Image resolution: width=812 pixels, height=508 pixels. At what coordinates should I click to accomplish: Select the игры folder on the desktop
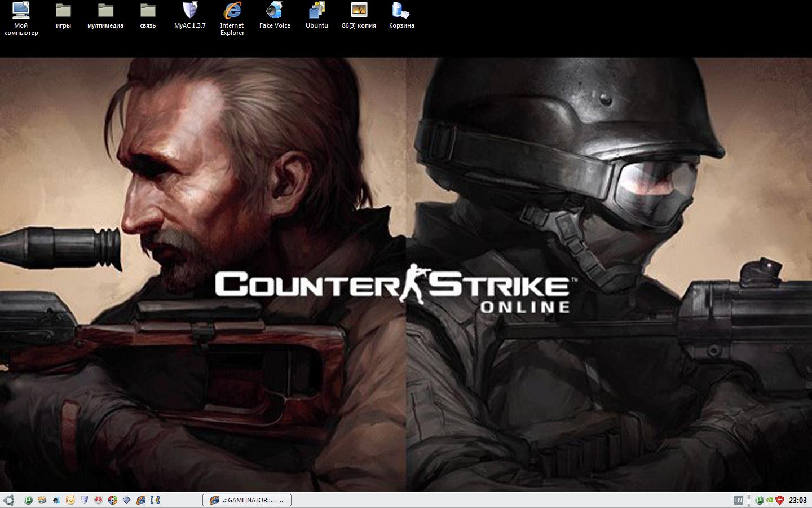click(63, 16)
